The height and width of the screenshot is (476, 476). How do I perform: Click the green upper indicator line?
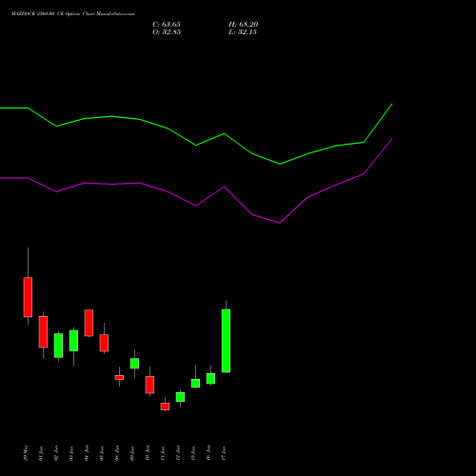click(x=196, y=145)
